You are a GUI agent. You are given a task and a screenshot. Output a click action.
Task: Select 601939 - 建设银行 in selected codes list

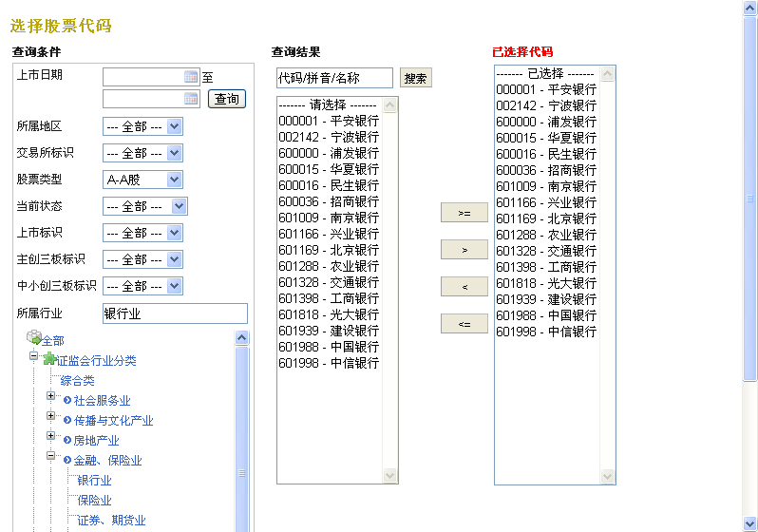(546, 299)
